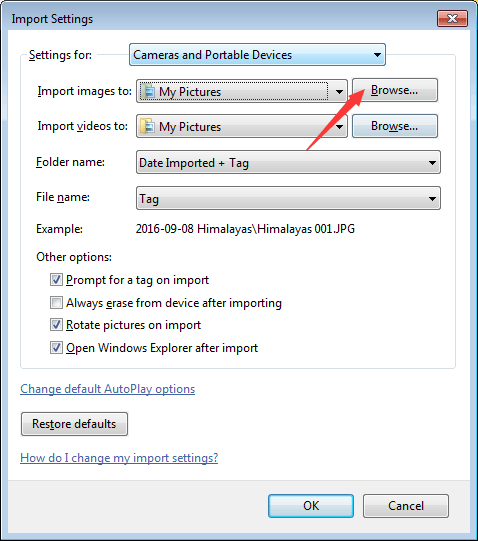Uncheck Rotate pictures on import
This screenshot has width=478, height=541.
pyautogui.click(x=56, y=325)
